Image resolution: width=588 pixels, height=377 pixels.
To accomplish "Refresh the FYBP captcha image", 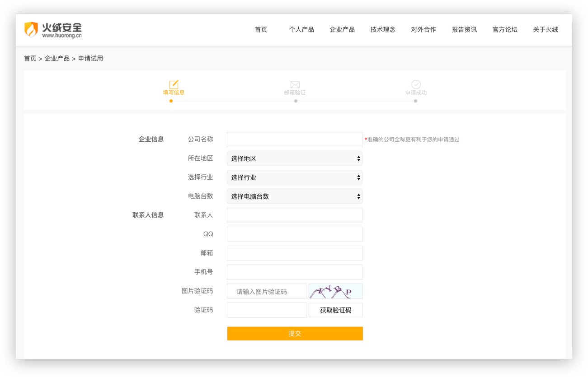I will [x=336, y=291].
